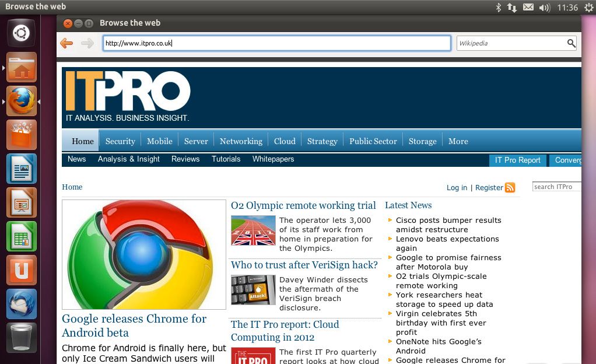Maximize the browser window

click(x=89, y=23)
